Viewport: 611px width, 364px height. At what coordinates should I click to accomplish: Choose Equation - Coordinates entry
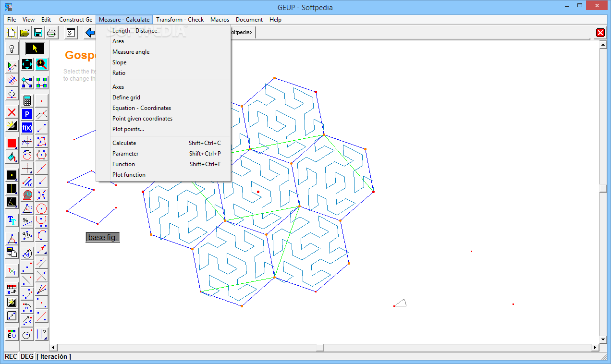point(163,108)
